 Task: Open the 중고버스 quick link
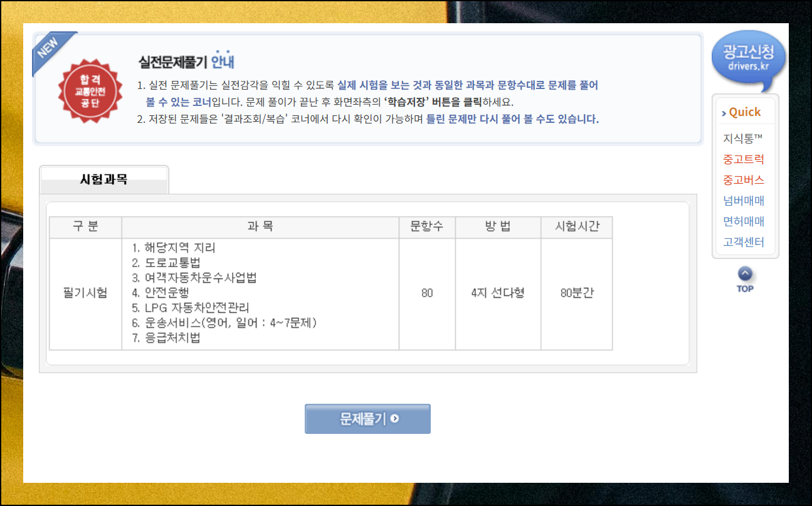pyautogui.click(x=744, y=180)
